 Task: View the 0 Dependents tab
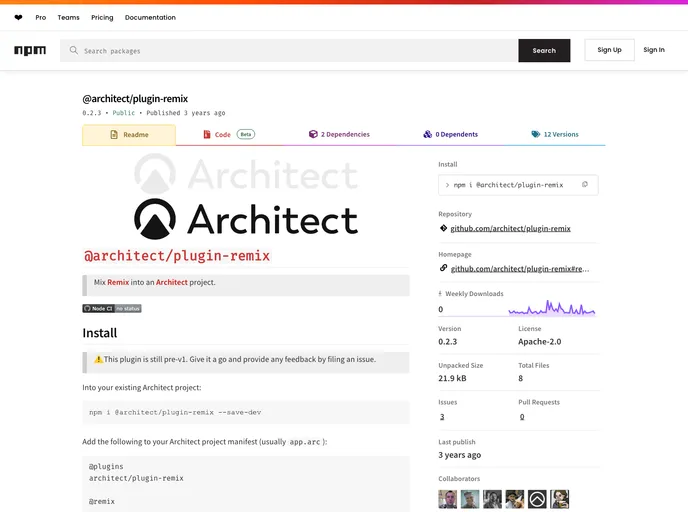coord(450,134)
